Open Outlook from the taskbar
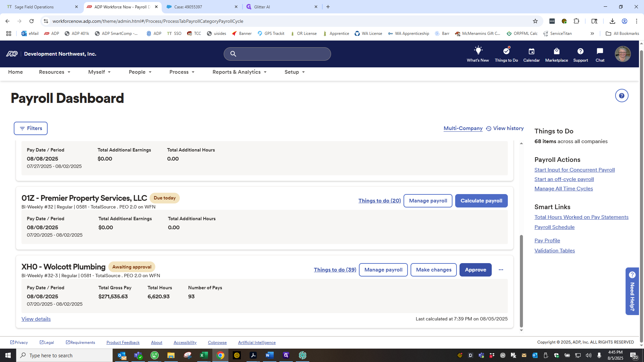This screenshot has width=644, height=362. tap(122, 355)
